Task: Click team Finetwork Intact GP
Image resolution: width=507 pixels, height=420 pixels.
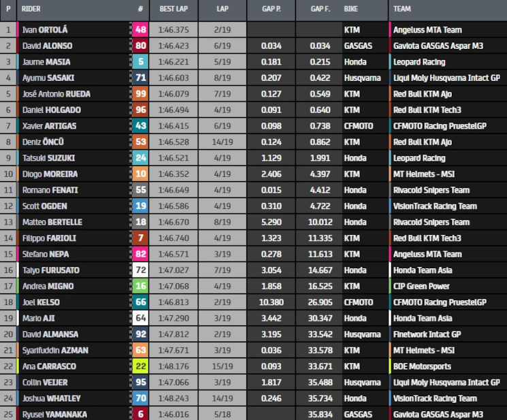Action: (427, 334)
